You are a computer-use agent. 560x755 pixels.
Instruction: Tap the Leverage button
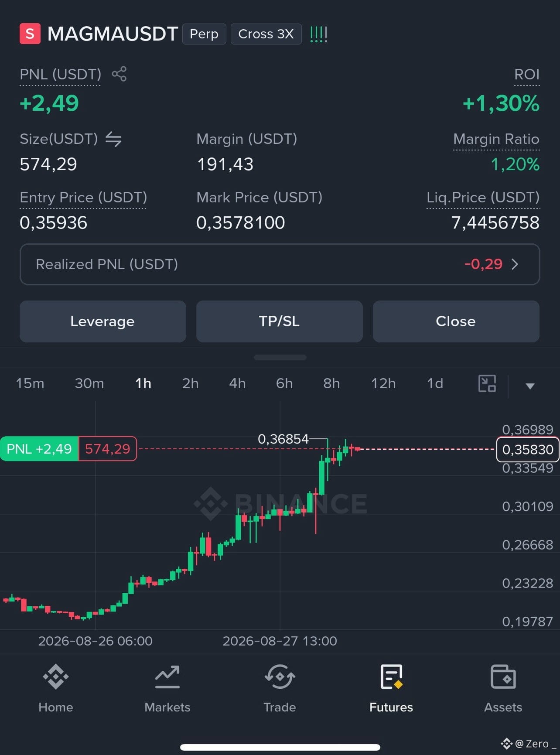103,321
